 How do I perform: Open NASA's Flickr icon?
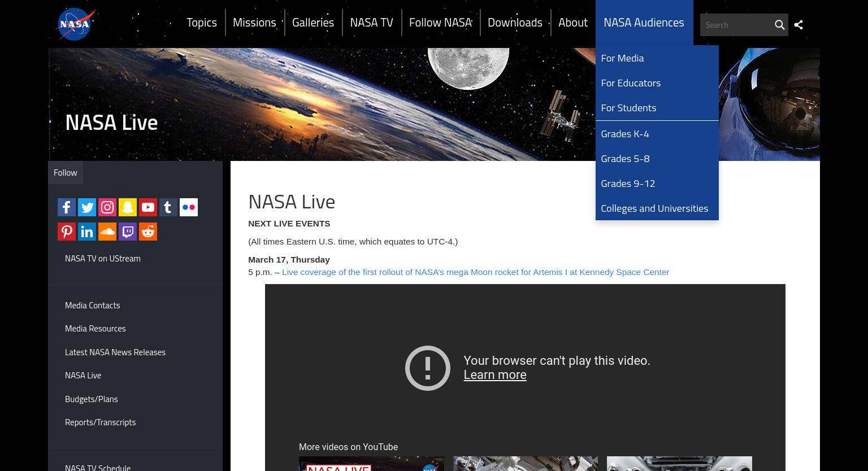point(189,207)
